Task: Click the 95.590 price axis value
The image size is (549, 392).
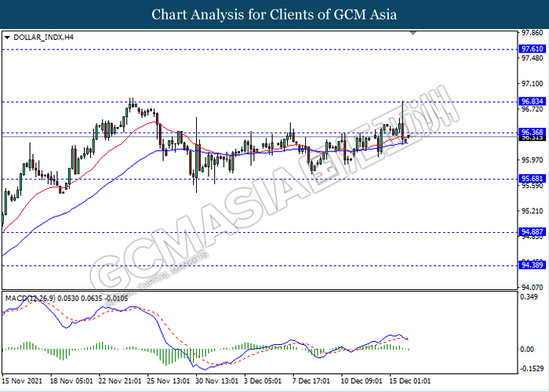Action: pyautogui.click(x=532, y=186)
